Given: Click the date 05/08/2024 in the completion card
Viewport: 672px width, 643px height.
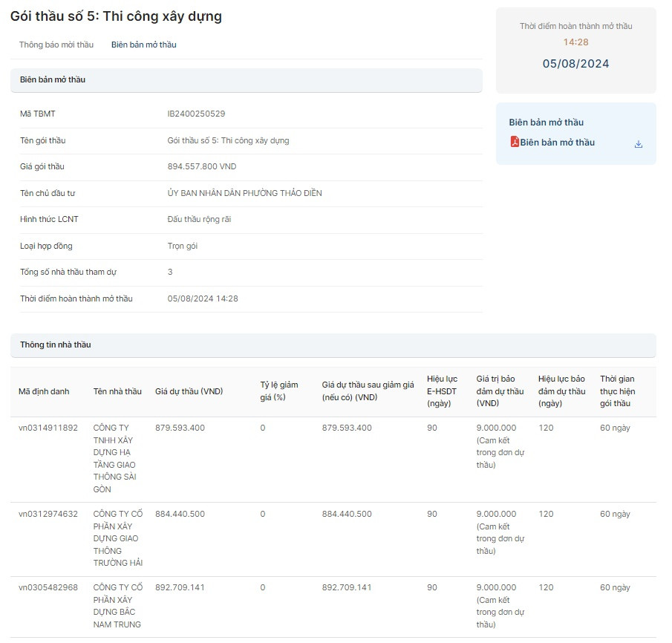Looking at the screenshot, I should click(575, 64).
